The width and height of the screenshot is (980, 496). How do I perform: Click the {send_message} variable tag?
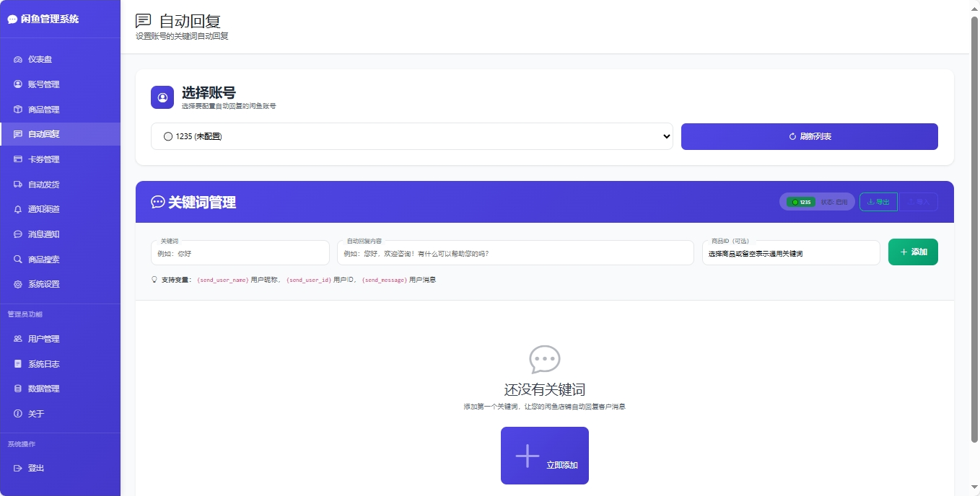(x=385, y=280)
